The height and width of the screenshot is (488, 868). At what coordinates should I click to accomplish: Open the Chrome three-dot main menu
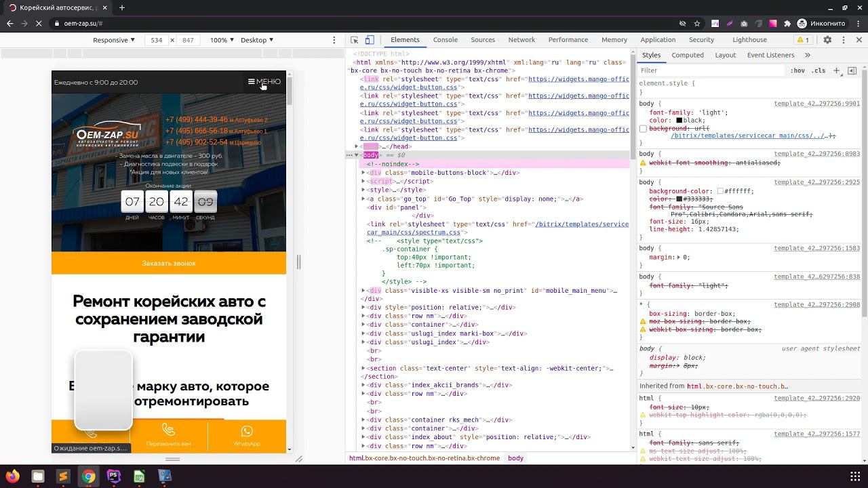coord(859,23)
